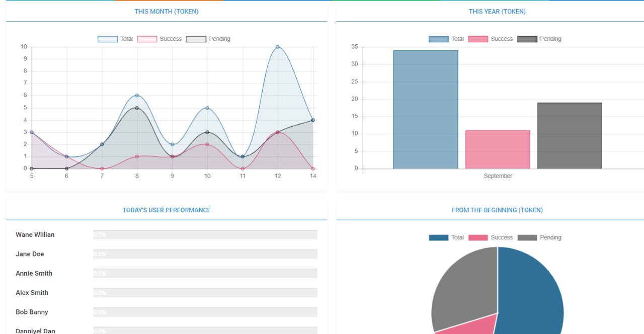Screen dimensions: 644x334
Task: Select the Success data point at day 10
Action: (x=207, y=144)
